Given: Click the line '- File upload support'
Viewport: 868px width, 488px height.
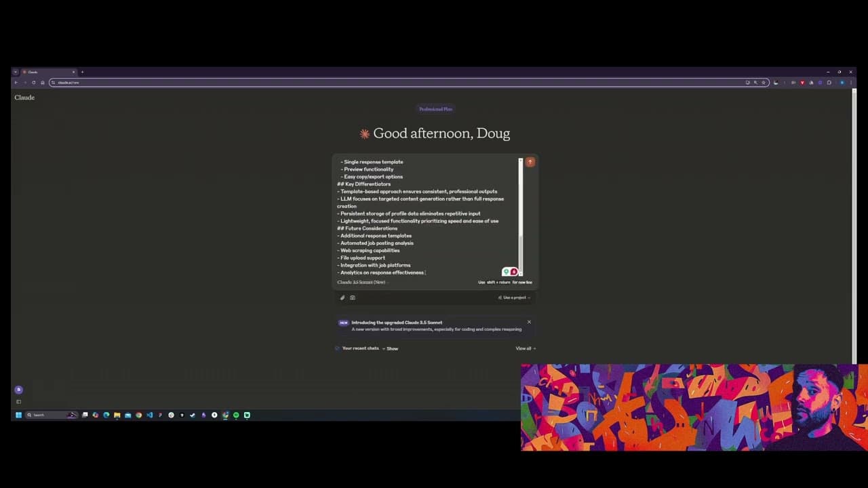Looking at the screenshot, I should (361, 258).
